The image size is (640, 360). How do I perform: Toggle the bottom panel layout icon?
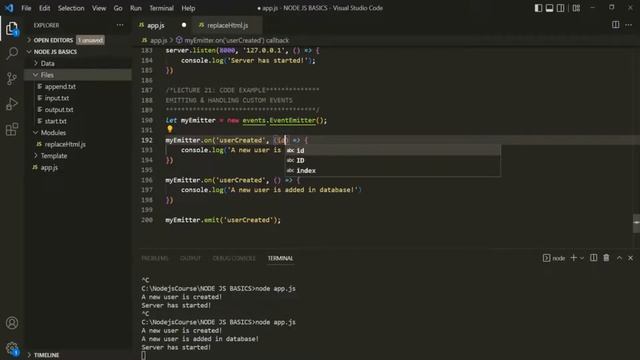coord(549,8)
